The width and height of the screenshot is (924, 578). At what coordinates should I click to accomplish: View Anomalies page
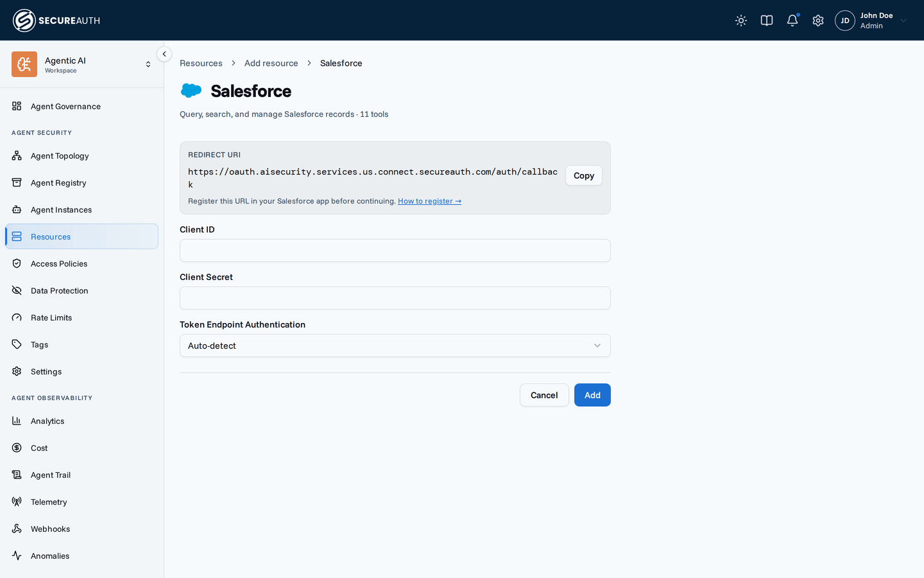81,556
